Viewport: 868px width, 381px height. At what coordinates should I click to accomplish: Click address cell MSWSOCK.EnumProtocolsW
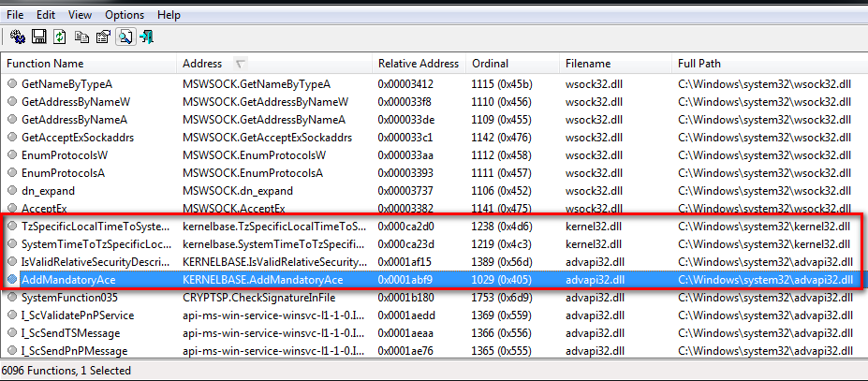(254, 155)
